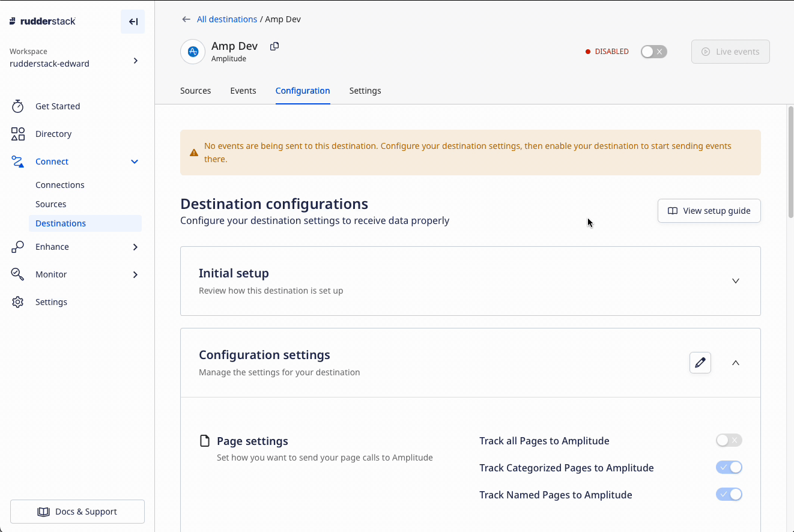Screen dimensions: 794x532
Task: Copy the Amp Dev destination name
Action: [274, 46]
